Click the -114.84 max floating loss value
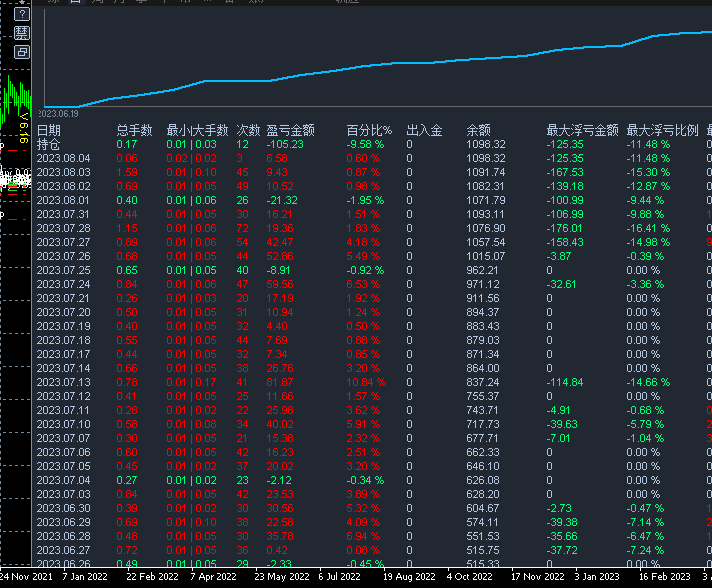The image size is (712, 588). 565,383
